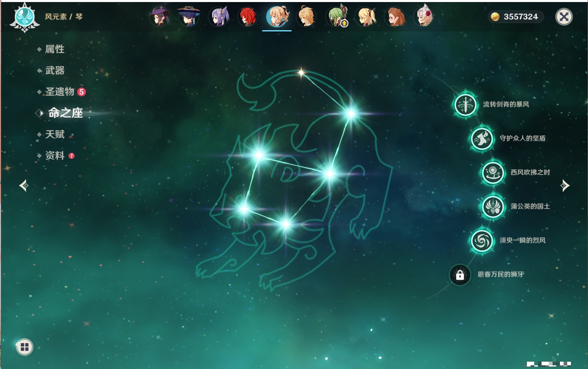588x369 pixels.
Task: Select the highlighted Jean avatar
Action: tap(277, 17)
